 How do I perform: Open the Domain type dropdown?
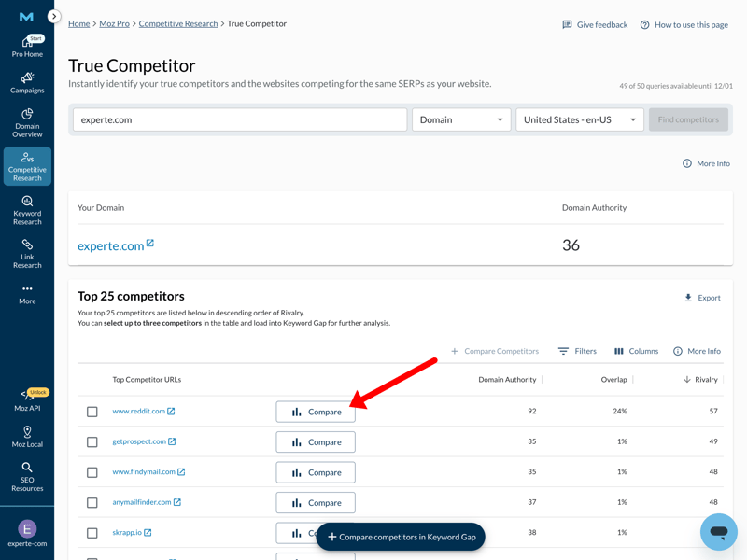point(461,119)
